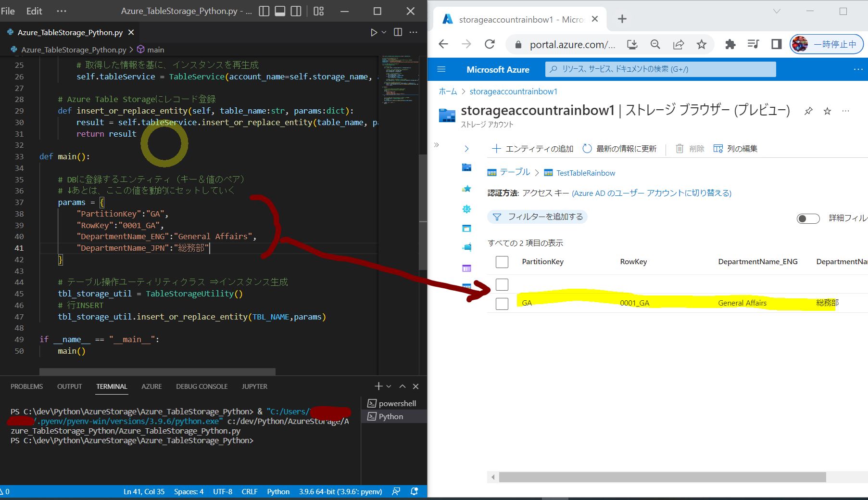
Task: Switch to the OUTPUT panel tab
Action: pos(70,386)
